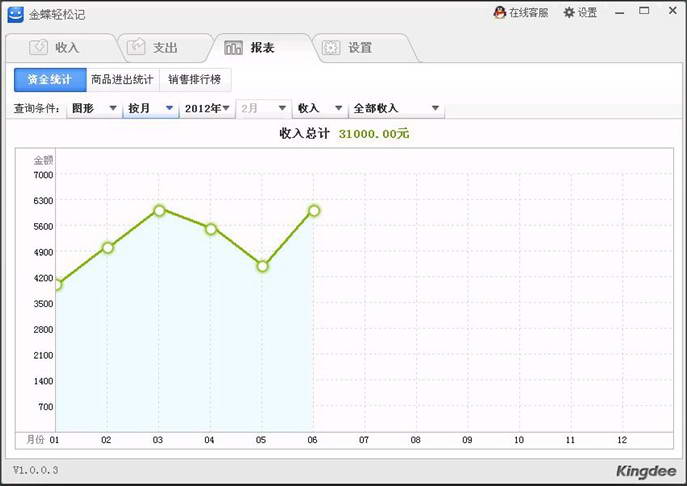The image size is (687, 486).
Task: Switch to the 报表 tab
Action: click(262, 47)
